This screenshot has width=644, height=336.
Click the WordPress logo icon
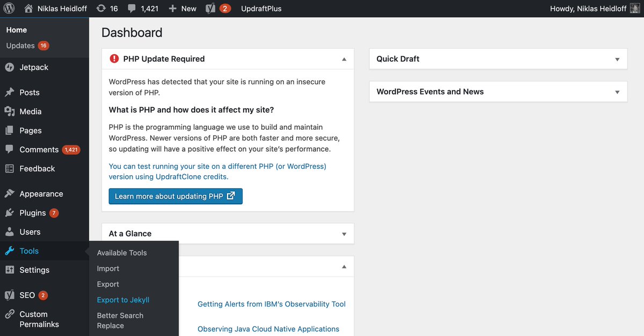[9, 9]
